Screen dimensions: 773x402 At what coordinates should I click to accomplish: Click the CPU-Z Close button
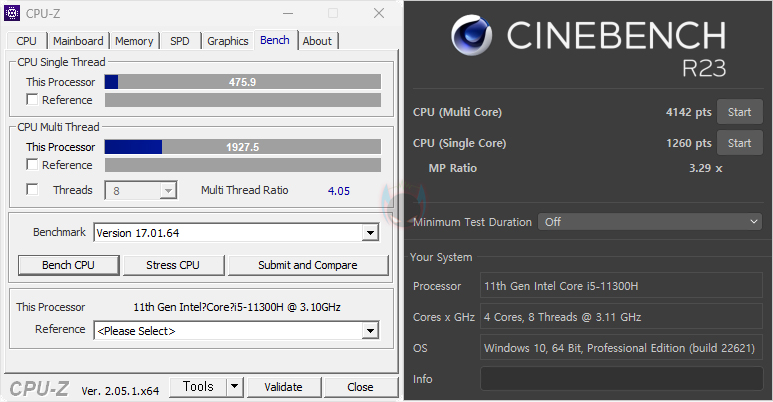(x=360, y=387)
